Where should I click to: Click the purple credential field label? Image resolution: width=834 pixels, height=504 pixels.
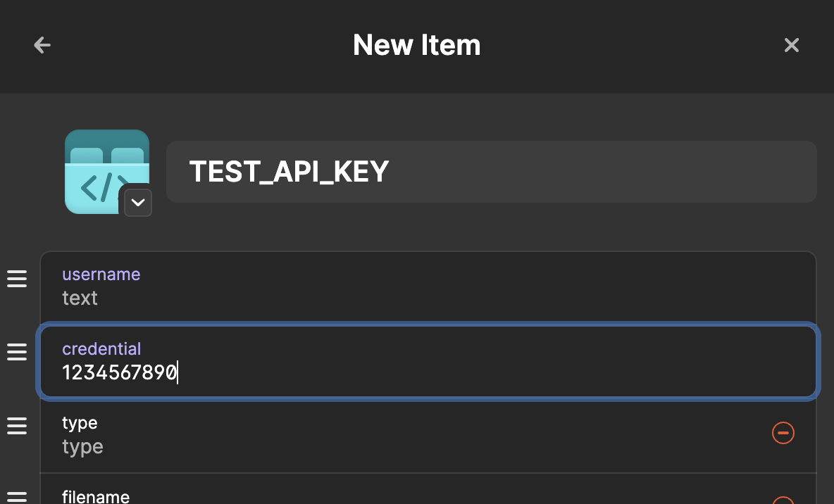coord(101,349)
